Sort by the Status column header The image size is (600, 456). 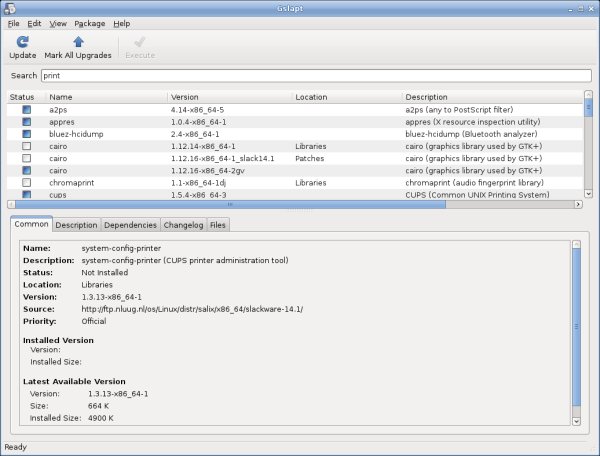click(x=26, y=97)
